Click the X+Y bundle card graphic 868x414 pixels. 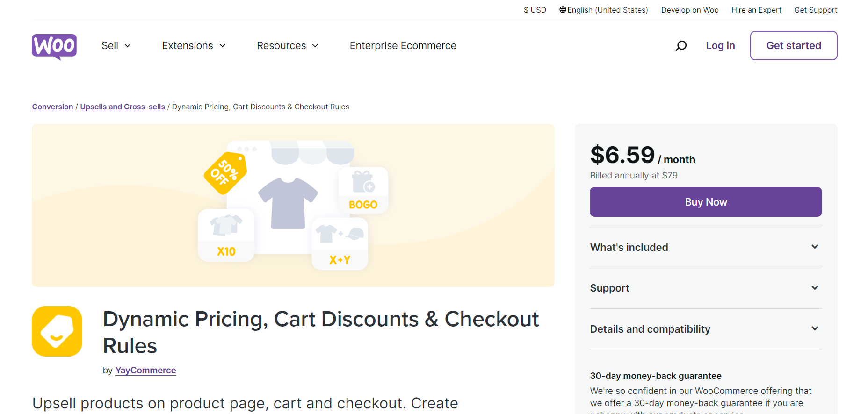pyautogui.click(x=340, y=243)
